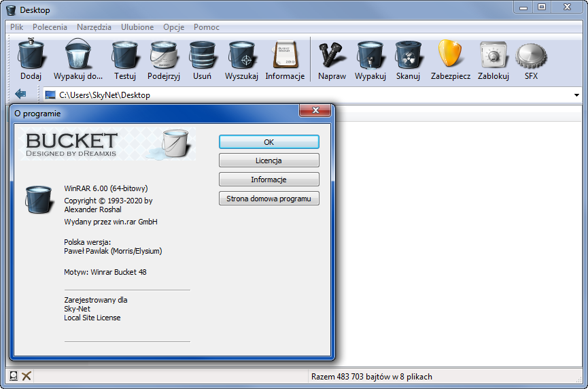Image resolution: width=588 pixels, height=389 pixels.
Task: Click the Zabezpiecz shield icon
Action: point(451,54)
